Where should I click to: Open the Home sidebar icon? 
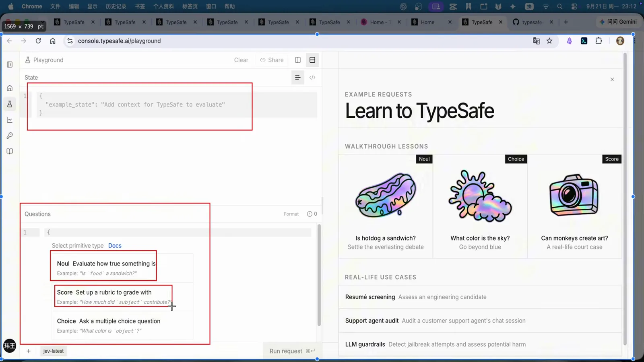tap(10, 88)
